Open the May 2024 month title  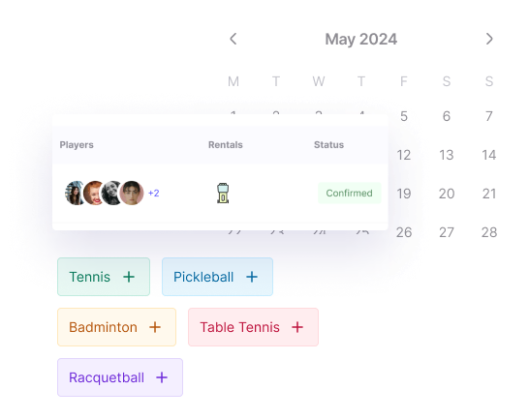click(x=361, y=39)
